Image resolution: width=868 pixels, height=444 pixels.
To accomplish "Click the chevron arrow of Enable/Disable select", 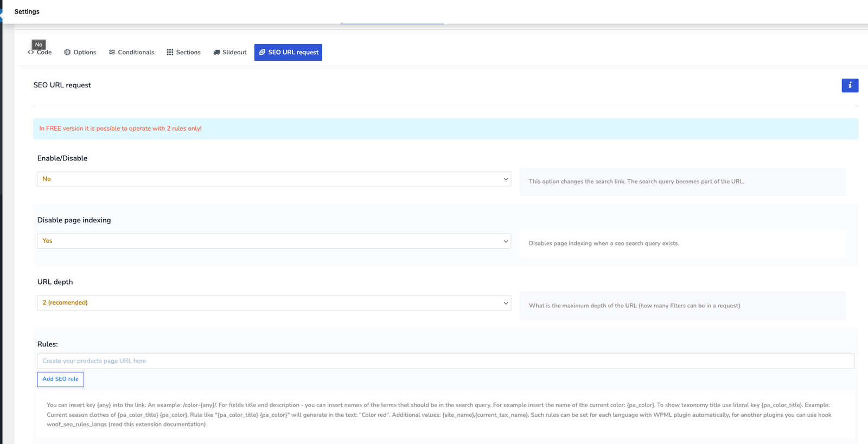I will (x=506, y=179).
